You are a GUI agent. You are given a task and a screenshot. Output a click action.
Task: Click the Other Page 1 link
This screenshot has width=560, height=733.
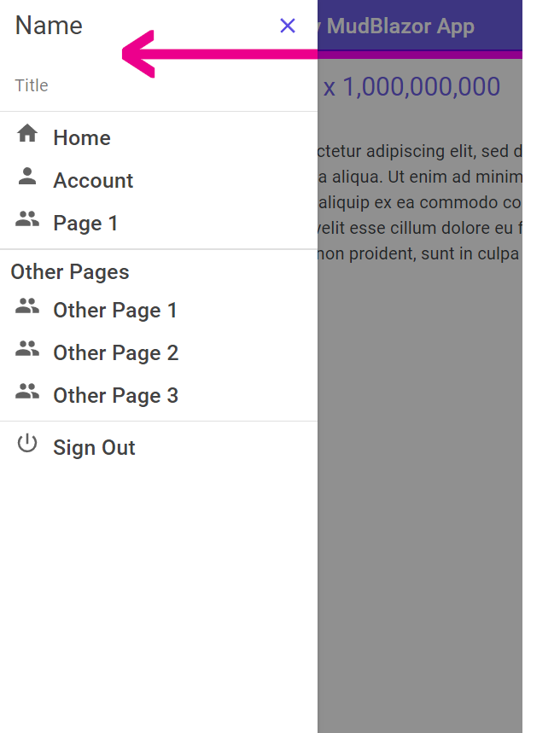115,310
